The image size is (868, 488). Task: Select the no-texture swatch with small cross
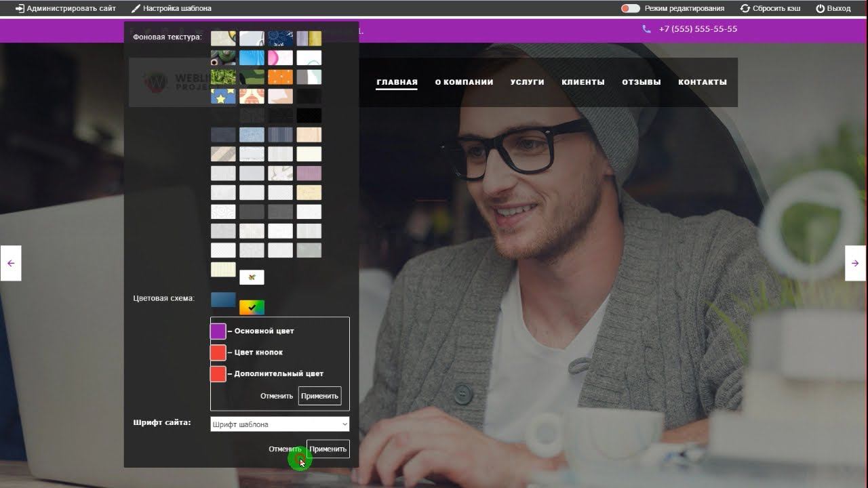coord(252,277)
